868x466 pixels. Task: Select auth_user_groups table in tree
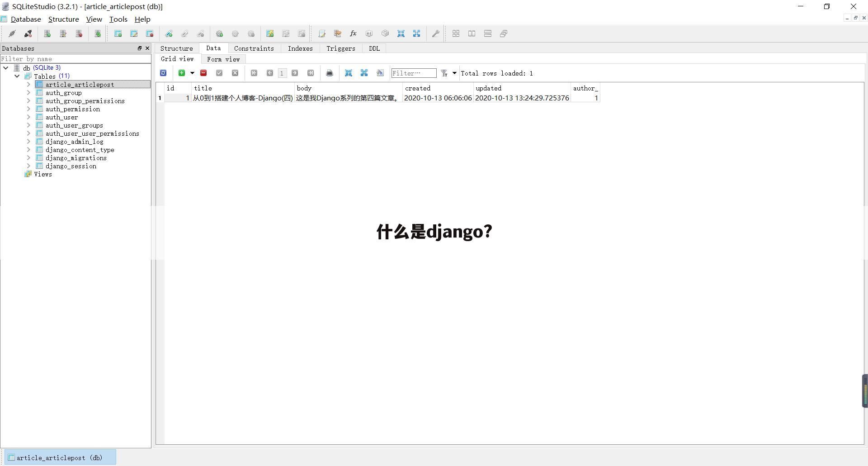pyautogui.click(x=74, y=125)
